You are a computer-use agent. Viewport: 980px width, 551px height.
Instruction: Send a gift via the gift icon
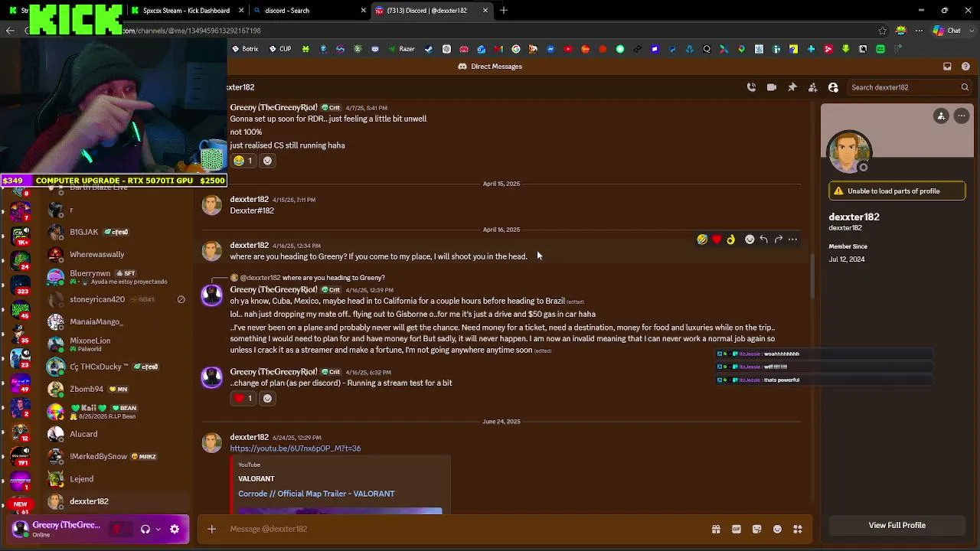716,529
